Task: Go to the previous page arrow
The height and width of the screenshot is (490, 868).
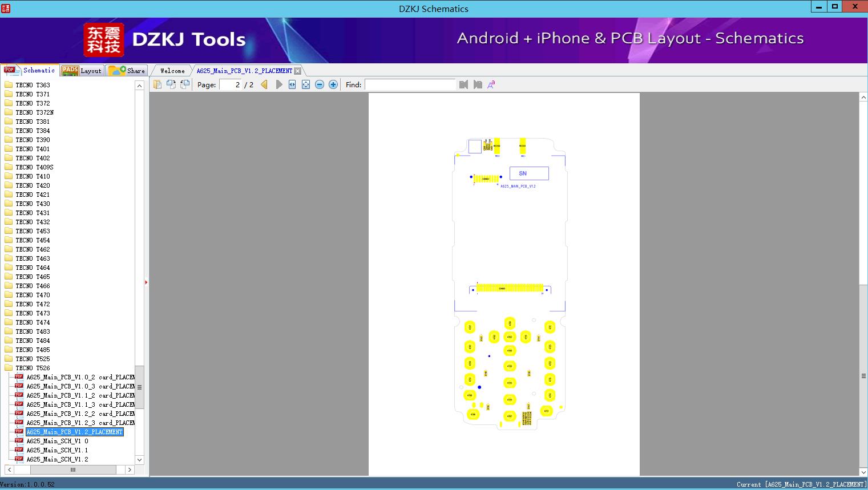Action: [264, 84]
